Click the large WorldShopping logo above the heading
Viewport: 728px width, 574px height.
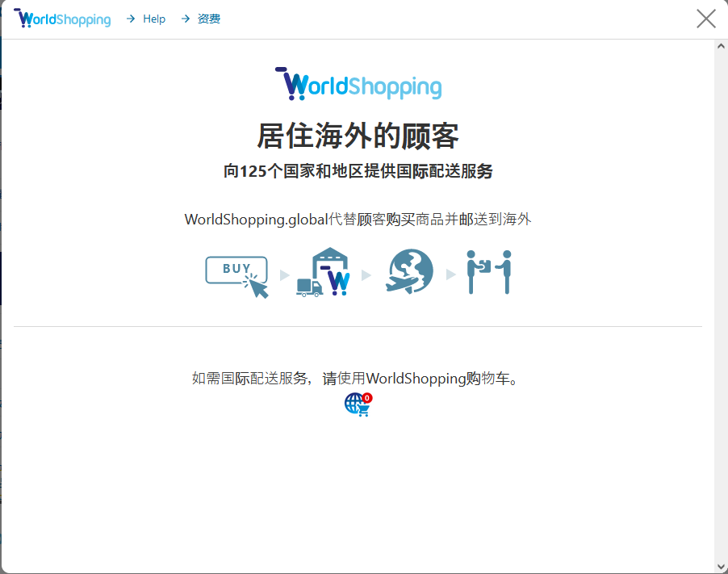click(x=358, y=84)
